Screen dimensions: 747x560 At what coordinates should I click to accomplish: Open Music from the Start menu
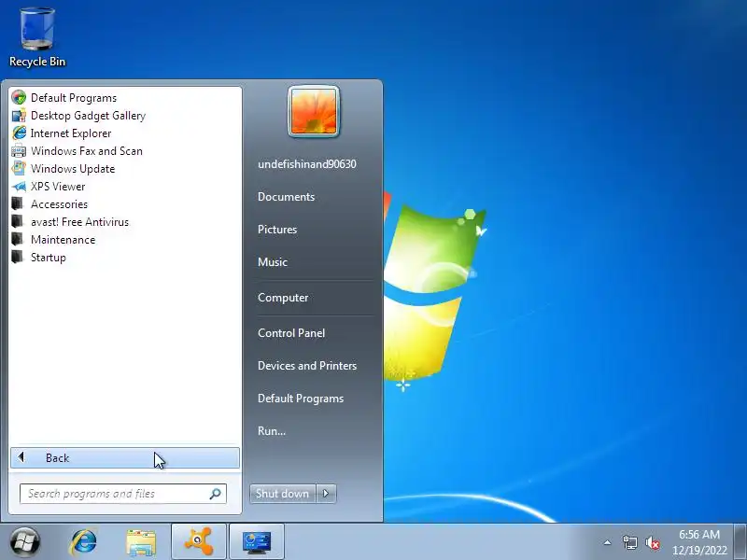[273, 262]
